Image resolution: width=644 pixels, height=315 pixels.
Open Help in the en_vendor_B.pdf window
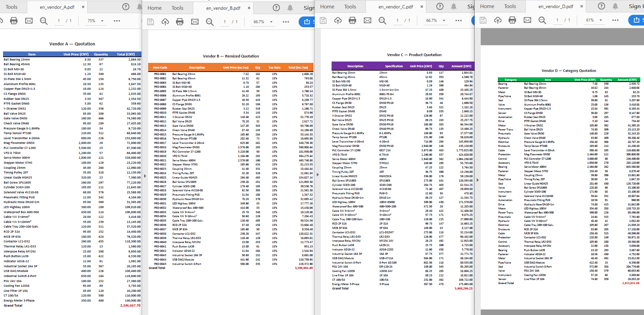tap(276, 8)
